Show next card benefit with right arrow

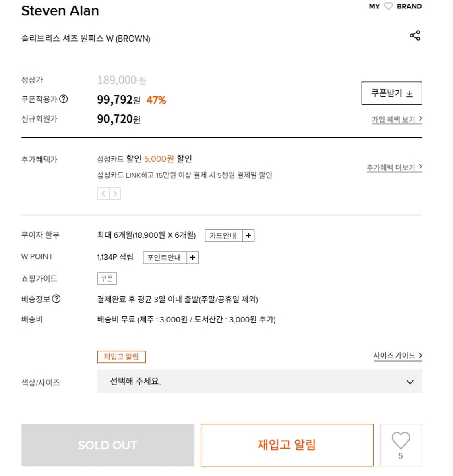click(115, 194)
